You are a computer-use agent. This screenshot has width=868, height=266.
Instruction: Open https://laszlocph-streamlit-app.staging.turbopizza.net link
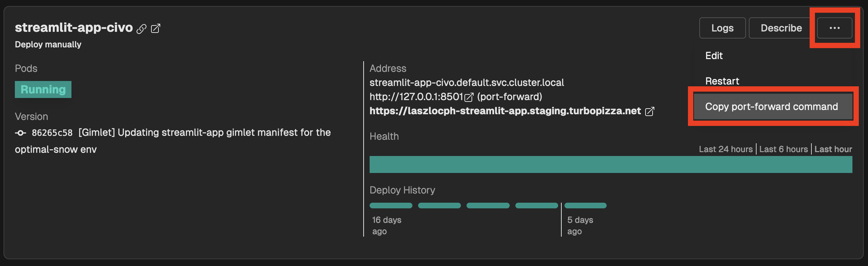[x=505, y=111]
